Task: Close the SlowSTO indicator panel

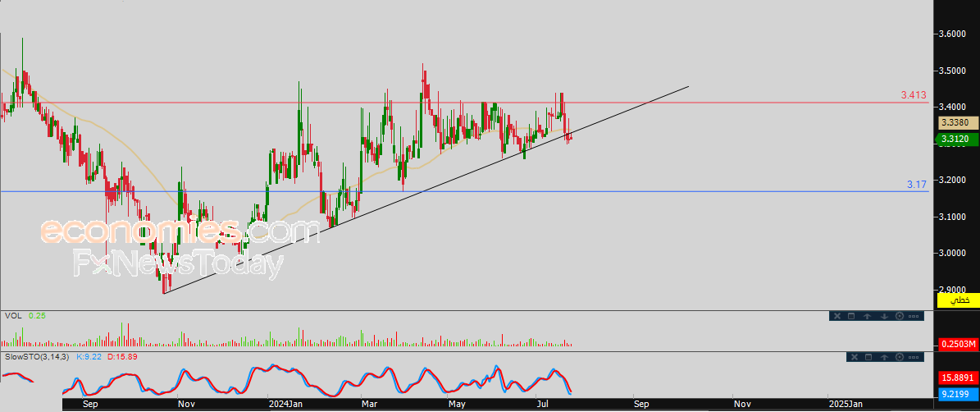Action: 855,357
